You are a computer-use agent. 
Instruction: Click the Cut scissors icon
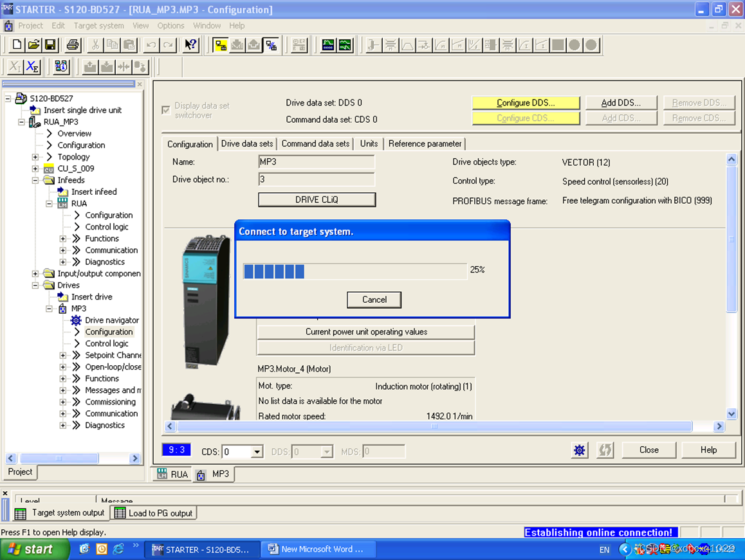pos(95,45)
